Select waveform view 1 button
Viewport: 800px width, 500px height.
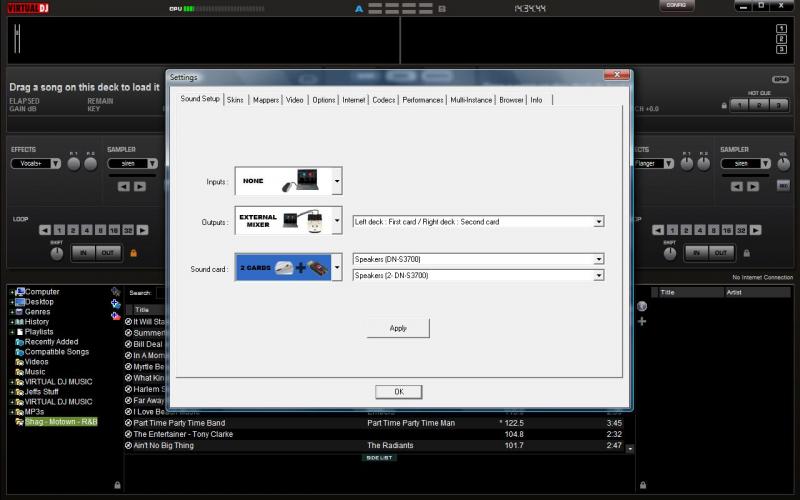pyautogui.click(x=781, y=29)
